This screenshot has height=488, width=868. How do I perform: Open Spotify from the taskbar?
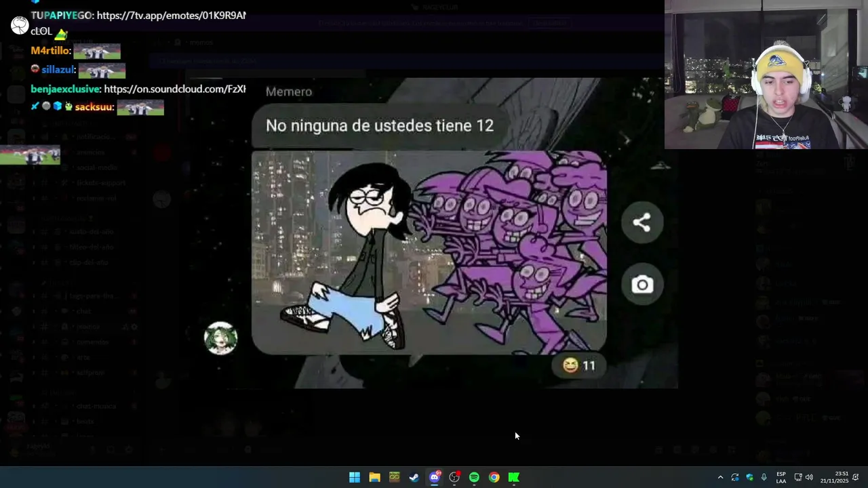click(x=474, y=477)
